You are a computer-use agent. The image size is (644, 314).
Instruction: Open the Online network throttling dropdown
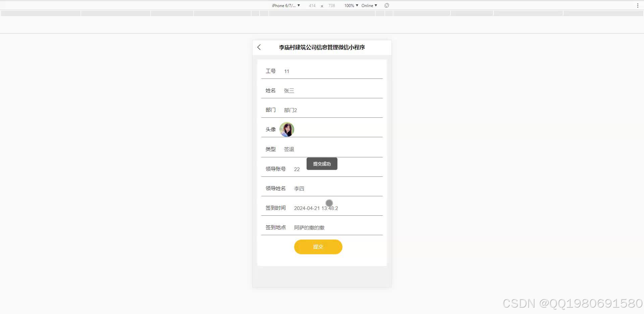pos(368,5)
